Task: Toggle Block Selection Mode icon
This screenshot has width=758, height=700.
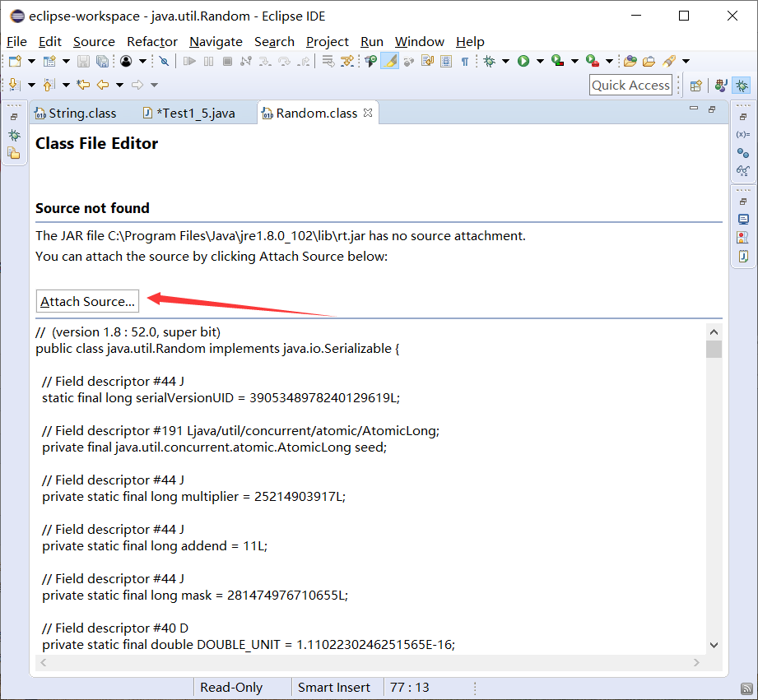Action: [x=446, y=61]
